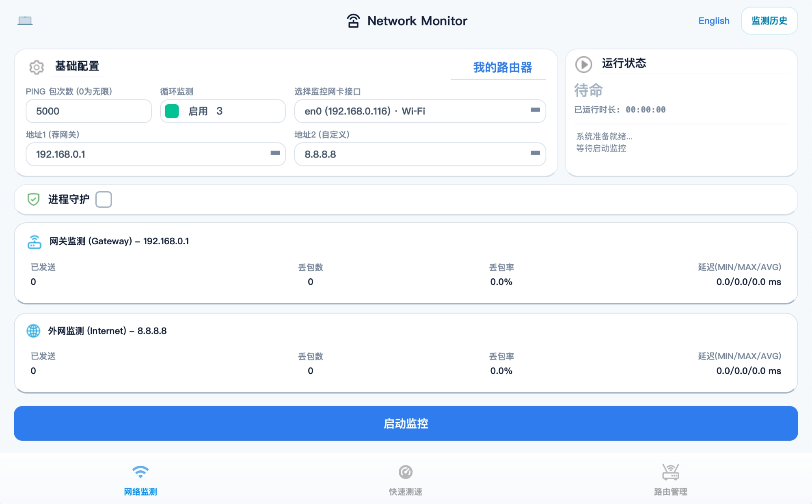Click the wifi icon above 网络监测
Viewport: 812px width, 504px height.
(140, 472)
